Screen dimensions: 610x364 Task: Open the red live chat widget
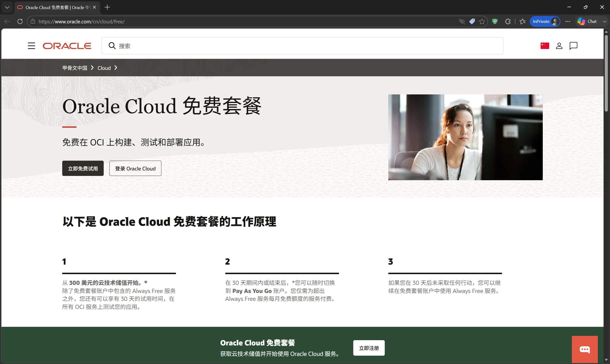pyautogui.click(x=585, y=349)
